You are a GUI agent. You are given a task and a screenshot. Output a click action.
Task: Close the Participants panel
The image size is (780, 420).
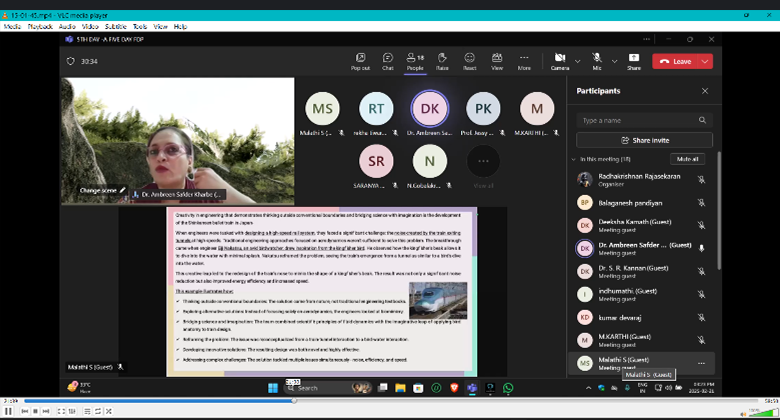705,91
